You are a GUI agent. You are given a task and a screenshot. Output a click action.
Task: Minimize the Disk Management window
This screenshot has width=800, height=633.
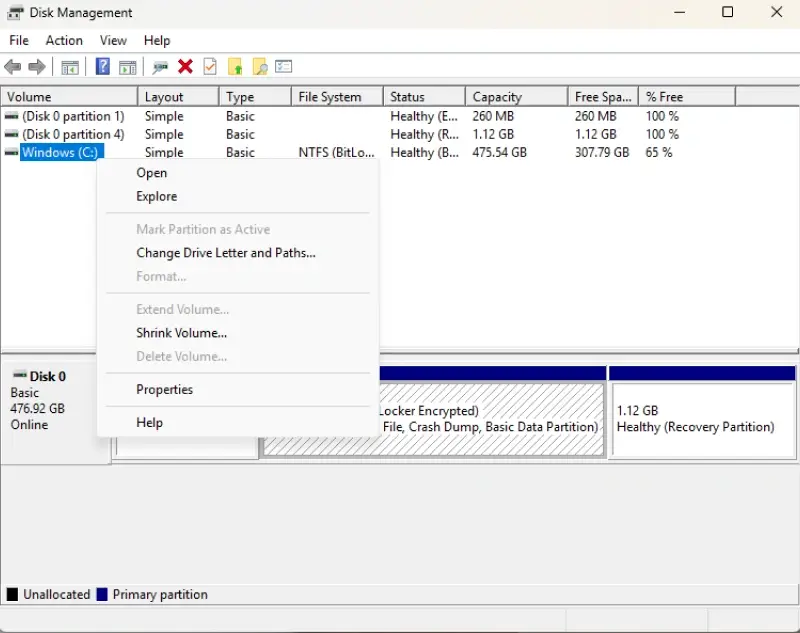pyautogui.click(x=679, y=12)
